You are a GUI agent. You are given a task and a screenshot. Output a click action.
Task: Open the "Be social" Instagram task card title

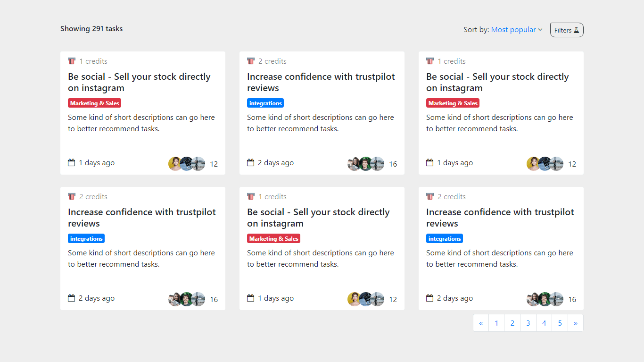140,82
